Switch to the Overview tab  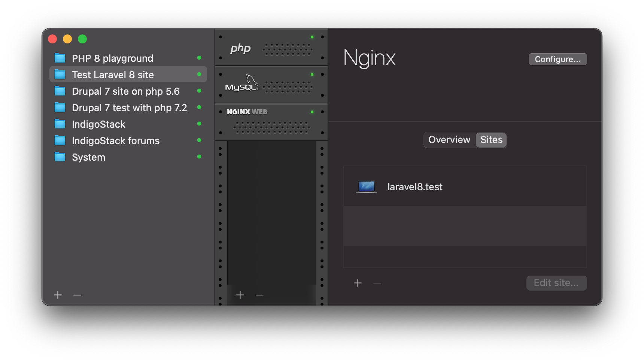pos(449,140)
